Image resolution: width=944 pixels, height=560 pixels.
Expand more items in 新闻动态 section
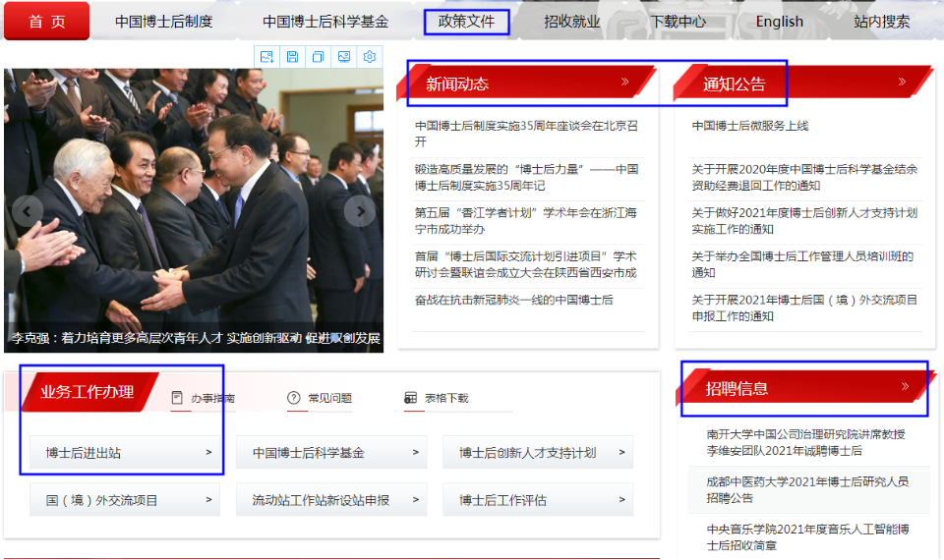pyautogui.click(x=625, y=83)
